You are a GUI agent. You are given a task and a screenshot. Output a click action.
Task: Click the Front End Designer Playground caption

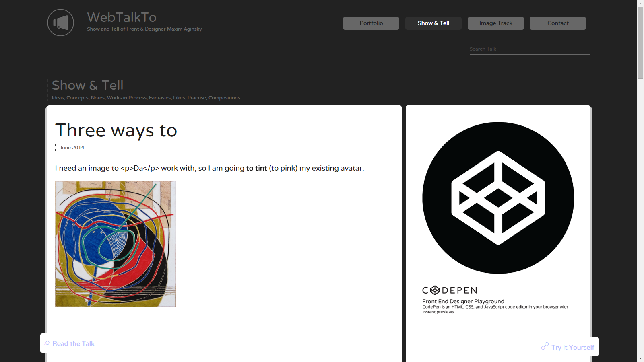[x=463, y=301]
